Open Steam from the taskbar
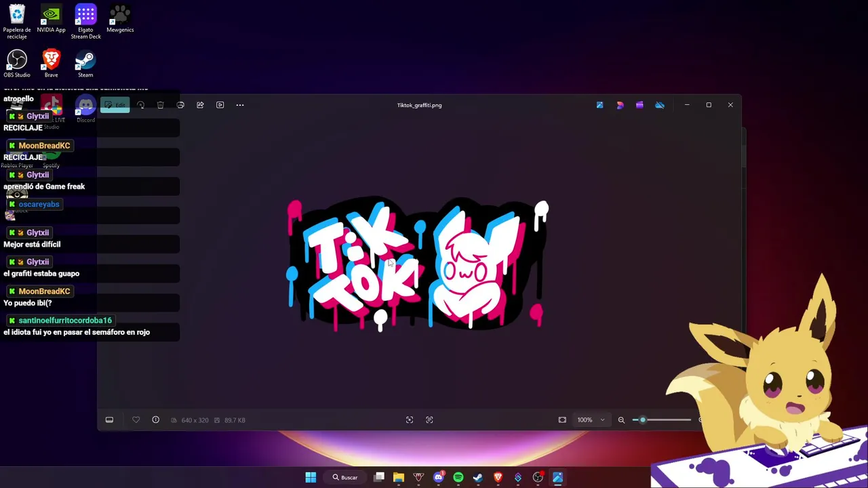Screen dimensions: 868x488 pos(478,477)
